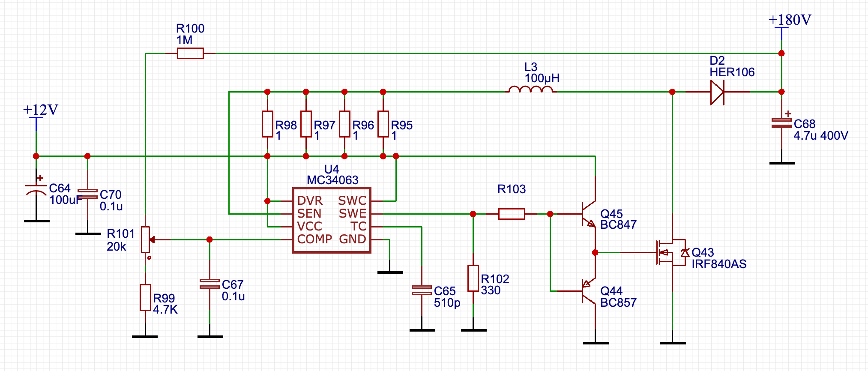Viewport: 868px width, 371px height.
Task: Select the R98 sense resistor
Action: 267,124
